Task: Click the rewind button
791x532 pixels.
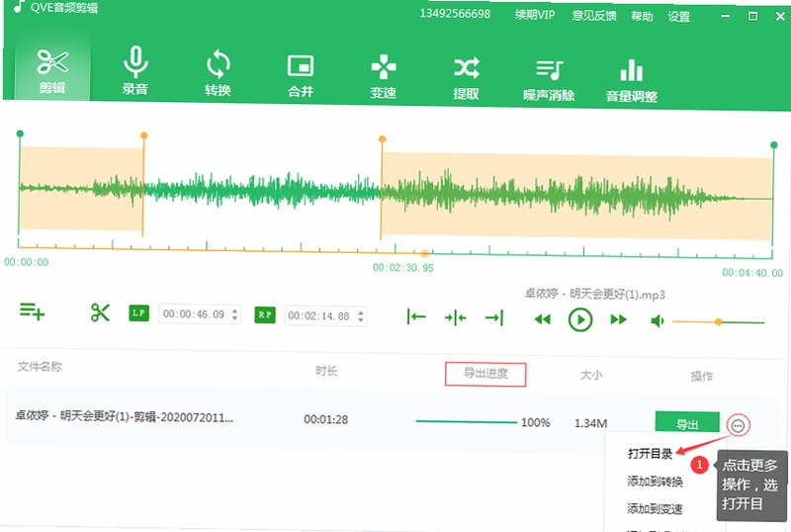Action: (542, 319)
